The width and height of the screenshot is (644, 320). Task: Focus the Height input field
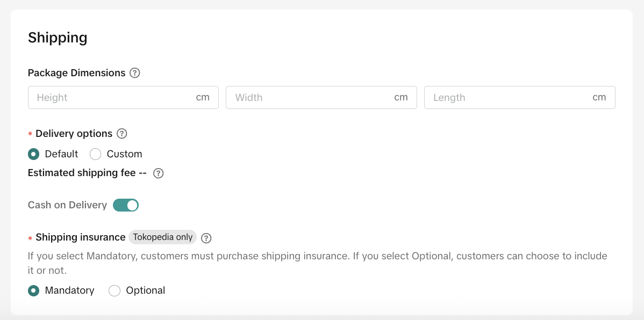(x=113, y=98)
